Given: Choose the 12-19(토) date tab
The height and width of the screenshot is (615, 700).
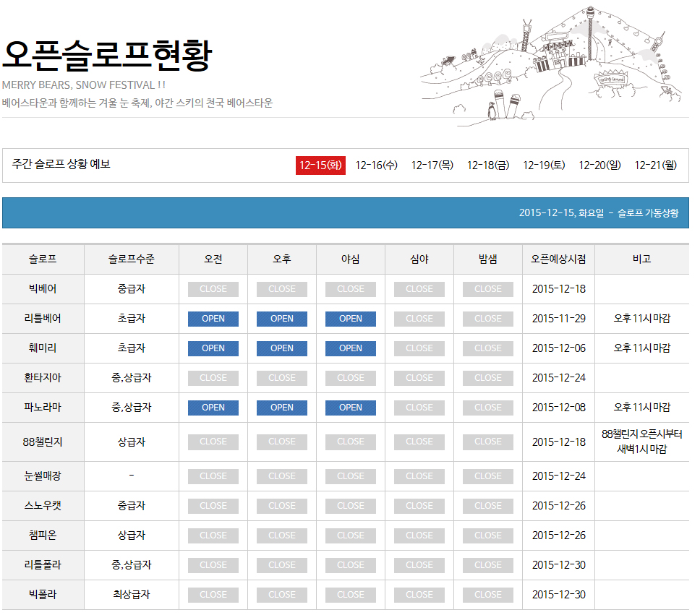Looking at the screenshot, I should click(544, 165).
